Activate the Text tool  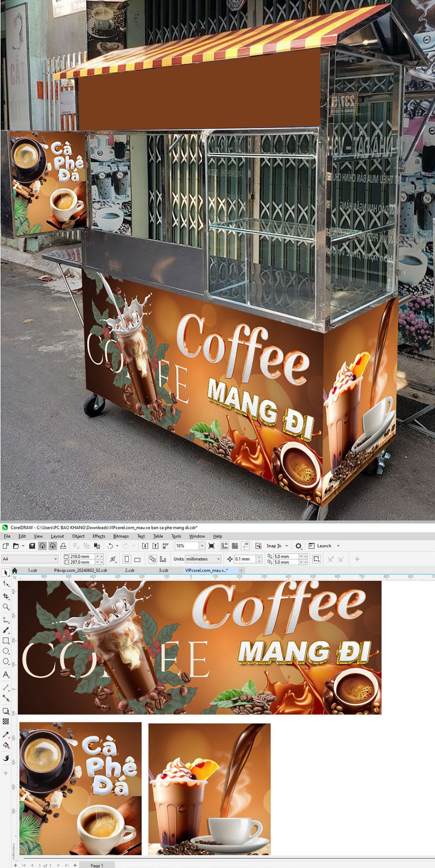coord(6,674)
